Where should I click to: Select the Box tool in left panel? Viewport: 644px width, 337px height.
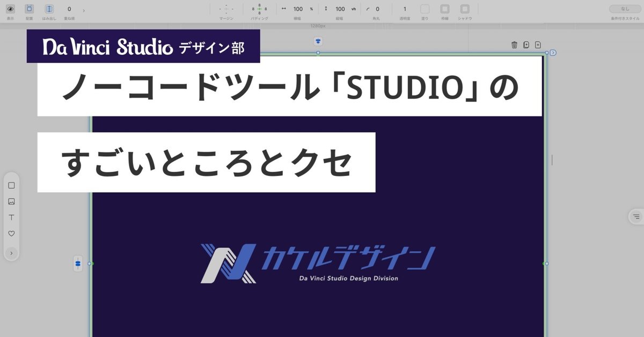click(11, 186)
